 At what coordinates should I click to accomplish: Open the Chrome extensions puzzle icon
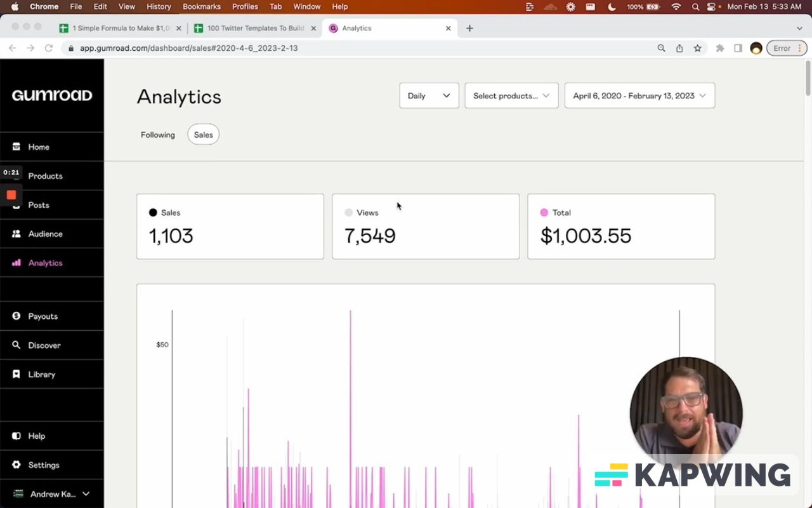[720, 48]
